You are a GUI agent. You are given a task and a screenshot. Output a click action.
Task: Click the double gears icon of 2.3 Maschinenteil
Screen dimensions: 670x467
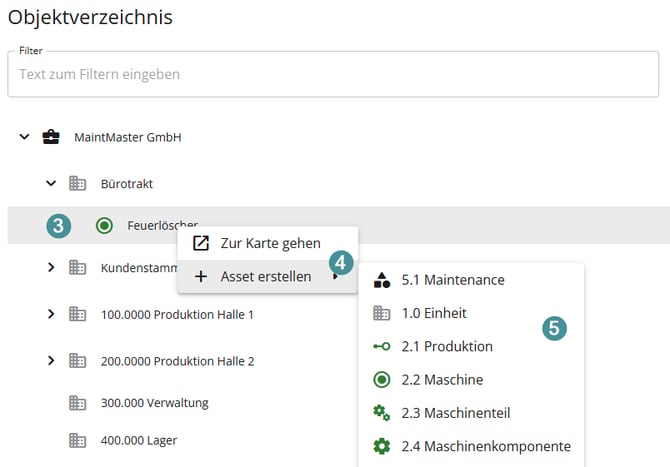coord(382,413)
